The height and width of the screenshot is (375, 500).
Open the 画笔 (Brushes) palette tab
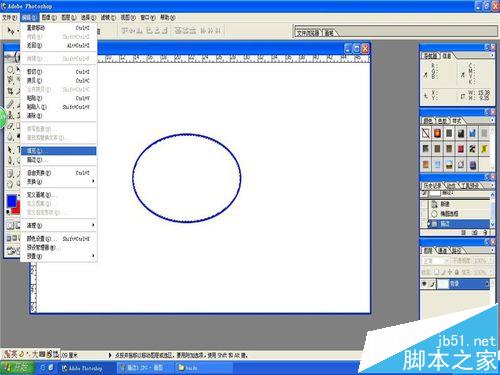(329, 33)
